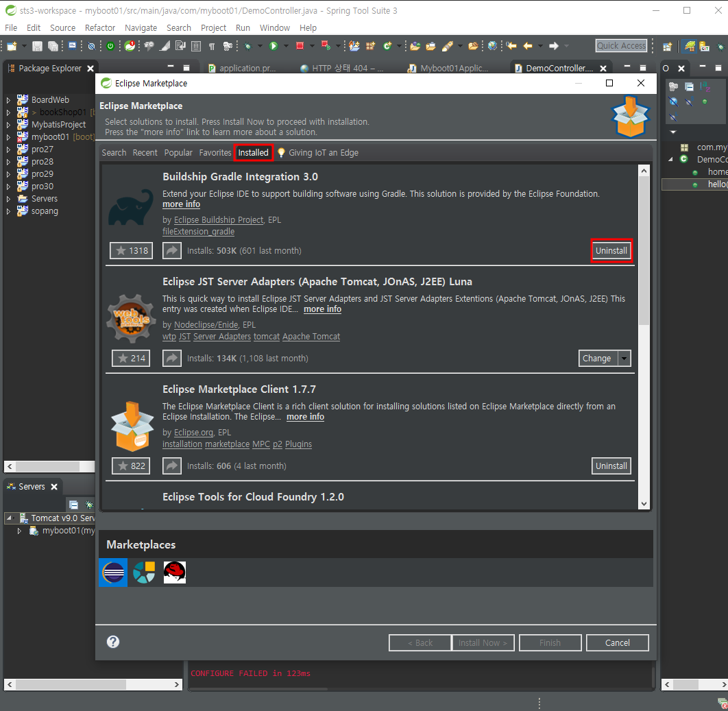Image resolution: width=728 pixels, height=711 pixels.
Task: Select the sopang project in Package Explorer
Action: [x=45, y=211]
